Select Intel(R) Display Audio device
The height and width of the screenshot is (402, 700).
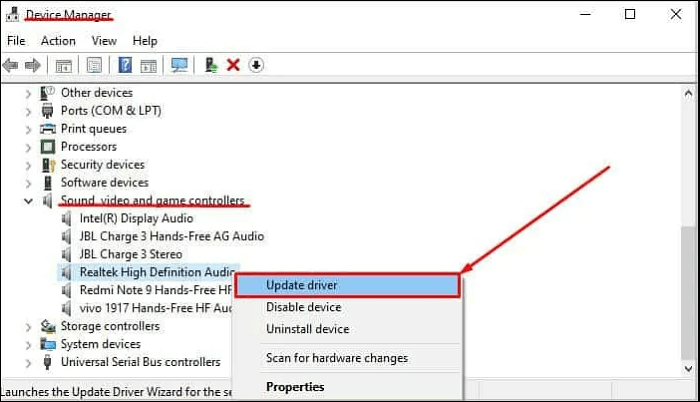136,218
